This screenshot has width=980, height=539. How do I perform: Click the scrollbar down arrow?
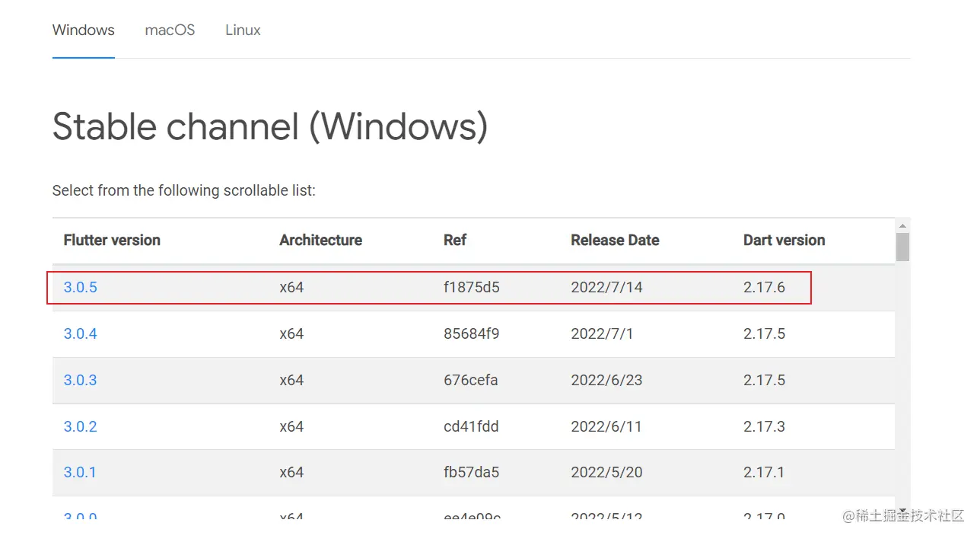(902, 511)
